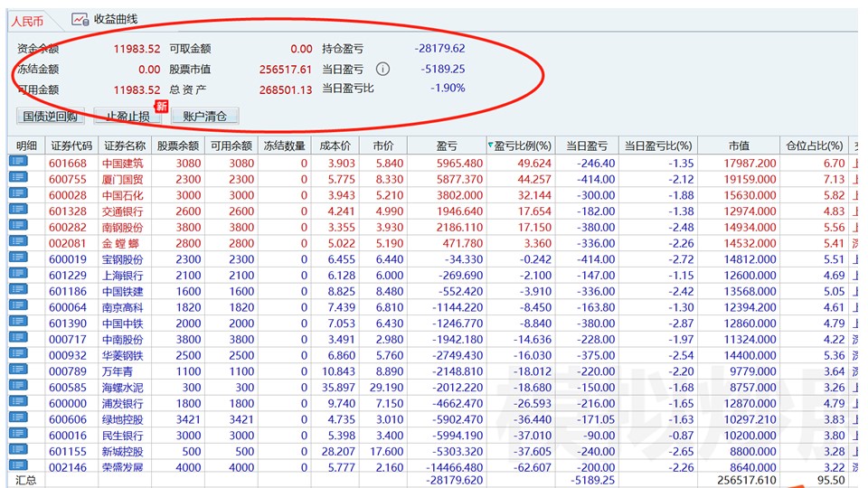Open detail icon for 600016 民生银行
This screenshot has height=488, width=868.
coord(18,435)
